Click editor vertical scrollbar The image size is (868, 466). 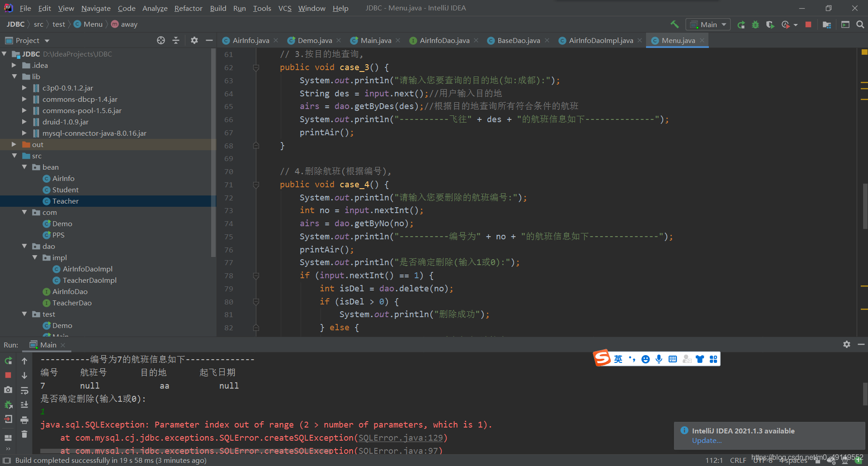(x=865, y=206)
